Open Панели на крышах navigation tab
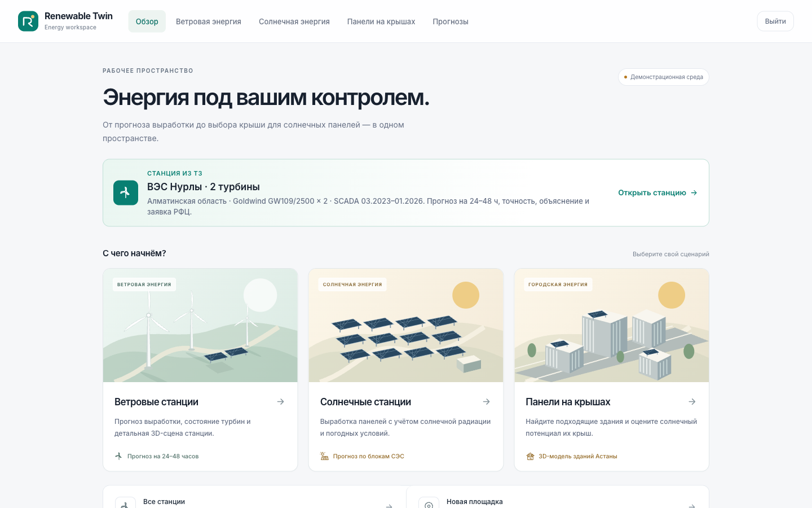This screenshot has height=508, width=812. [381, 21]
